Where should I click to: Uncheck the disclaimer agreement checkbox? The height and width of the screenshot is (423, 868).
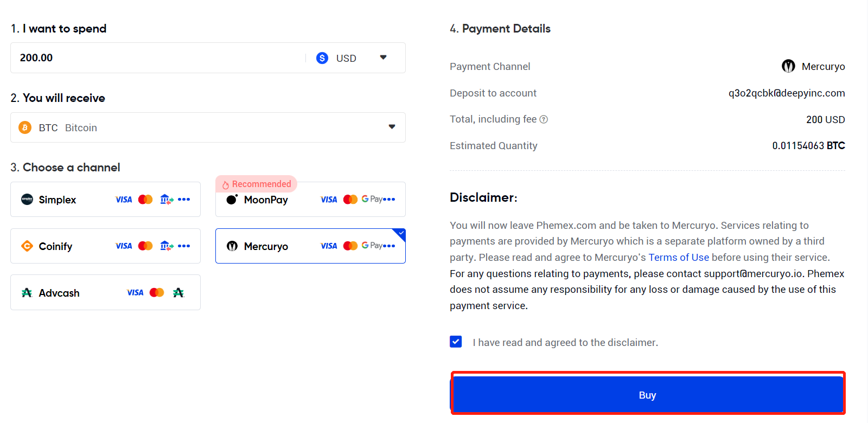pos(456,342)
